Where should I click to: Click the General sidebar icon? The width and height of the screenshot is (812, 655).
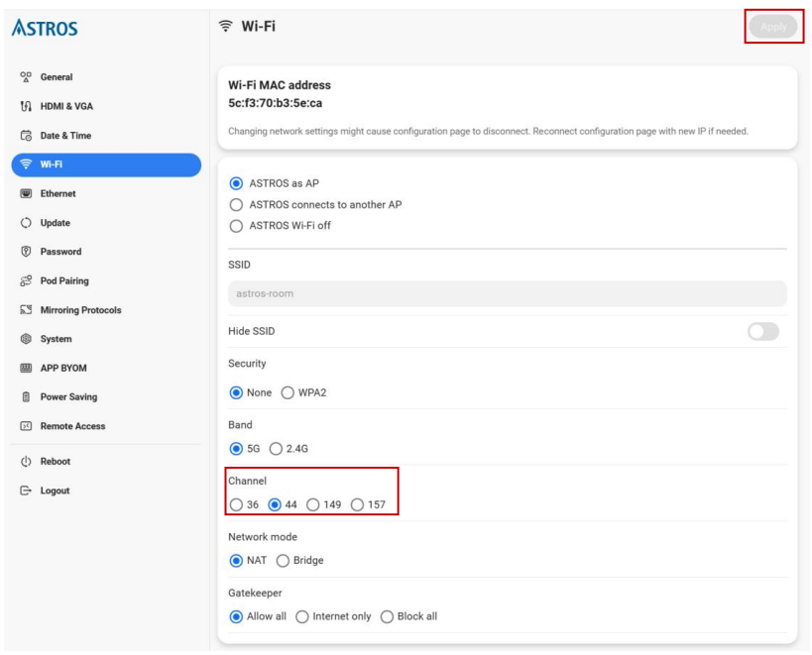point(26,77)
